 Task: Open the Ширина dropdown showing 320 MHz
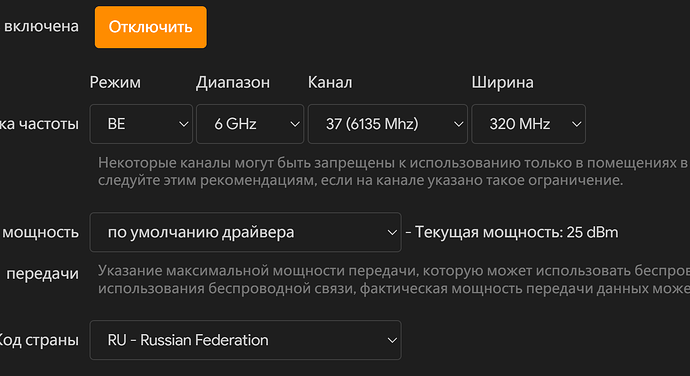pos(529,124)
